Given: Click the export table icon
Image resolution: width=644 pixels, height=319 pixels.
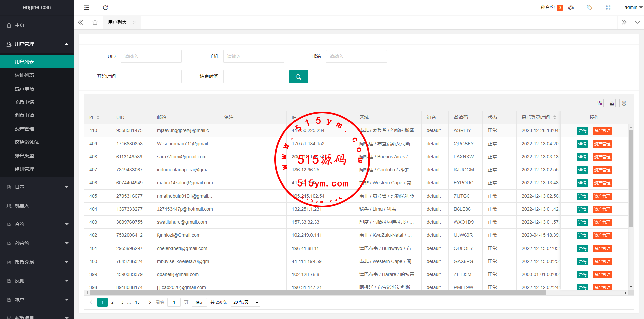Looking at the screenshot, I should click(612, 103).
